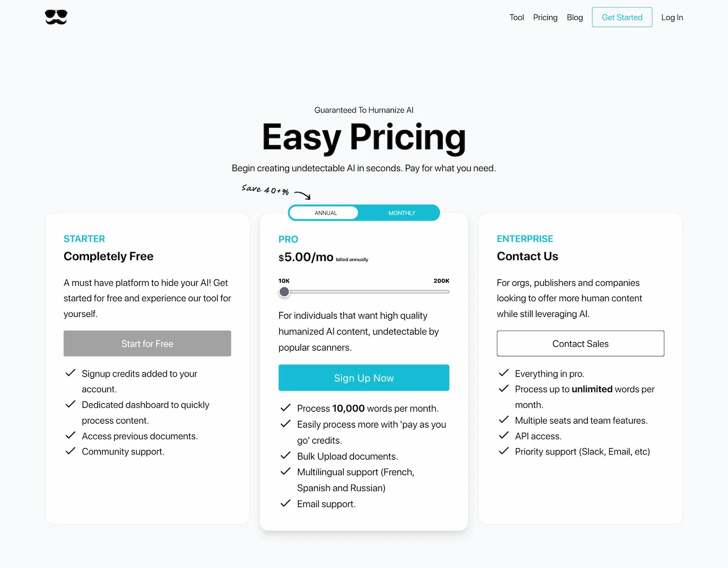
Task: Select Annual billing option
Action: (x=326, y=213)
